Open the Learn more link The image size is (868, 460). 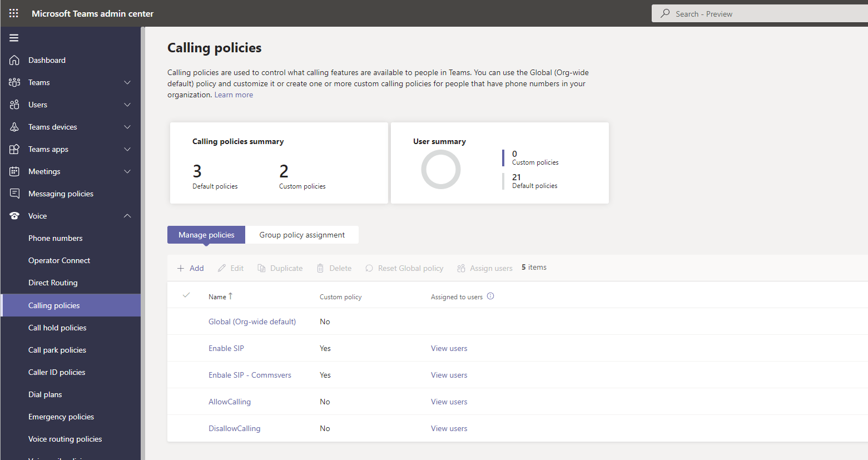click(234, 95)
